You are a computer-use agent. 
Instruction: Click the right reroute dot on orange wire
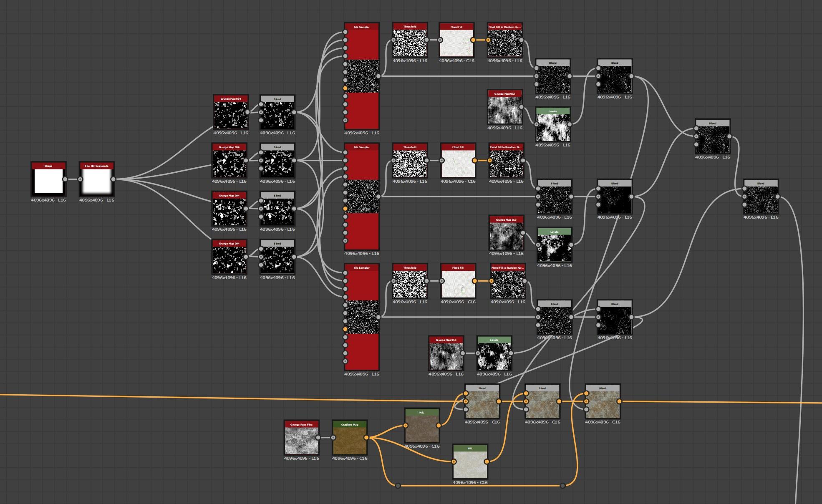click(562, 486)
